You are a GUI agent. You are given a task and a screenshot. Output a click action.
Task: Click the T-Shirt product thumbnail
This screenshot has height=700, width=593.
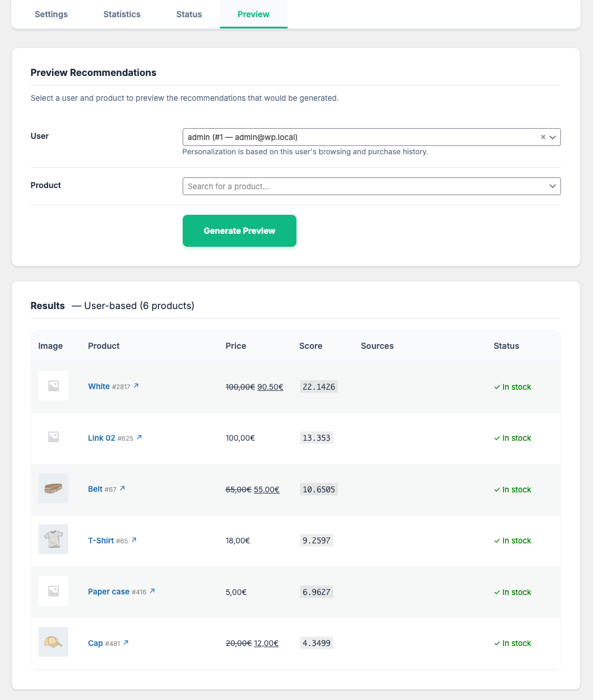point(53,540)
